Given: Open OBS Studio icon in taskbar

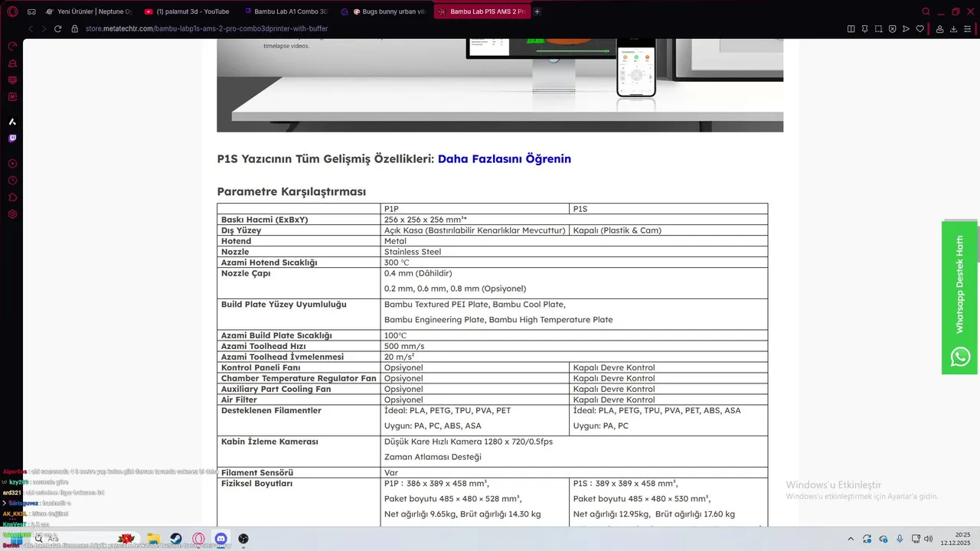Looking at the screenshot, I should (x=243, y=539).
